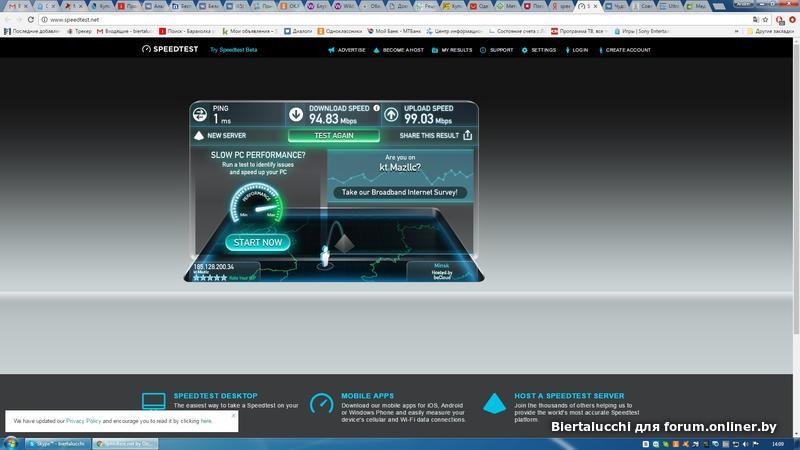
Task: Open the Диалоги bookmark
Action: coord(298,31)
